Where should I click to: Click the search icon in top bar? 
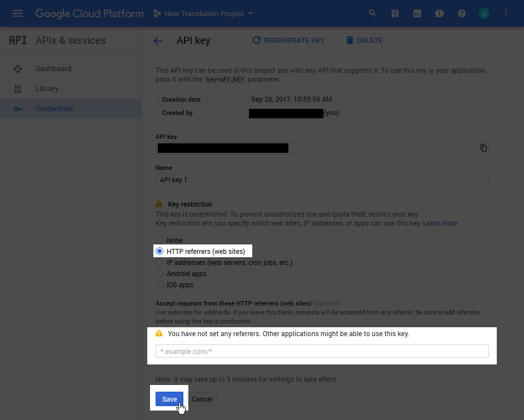(x=372, y=13)
